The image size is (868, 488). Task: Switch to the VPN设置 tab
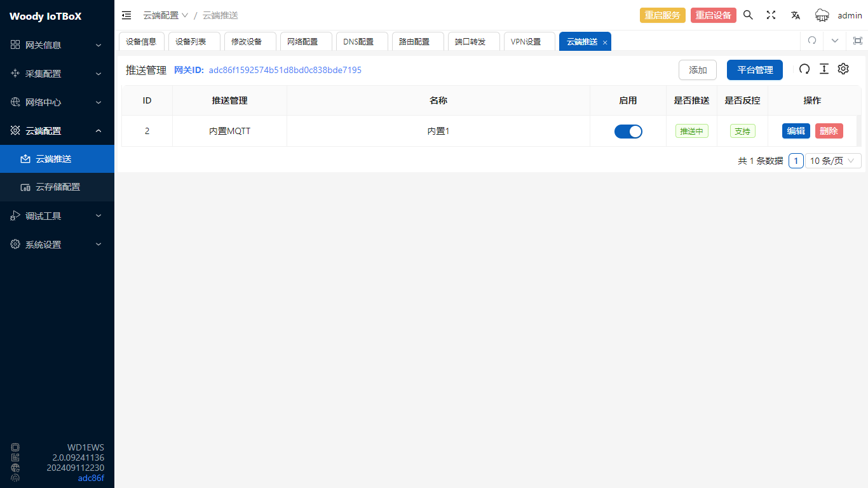click(x=526, y=41)
